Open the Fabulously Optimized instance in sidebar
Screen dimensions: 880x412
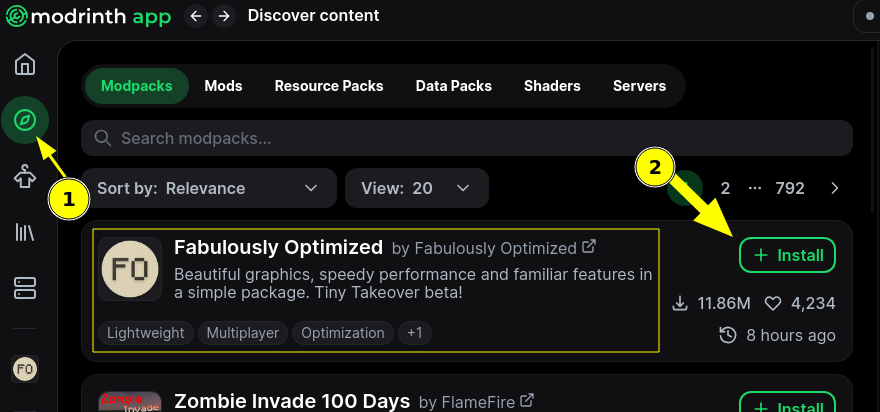pos(25,369)
